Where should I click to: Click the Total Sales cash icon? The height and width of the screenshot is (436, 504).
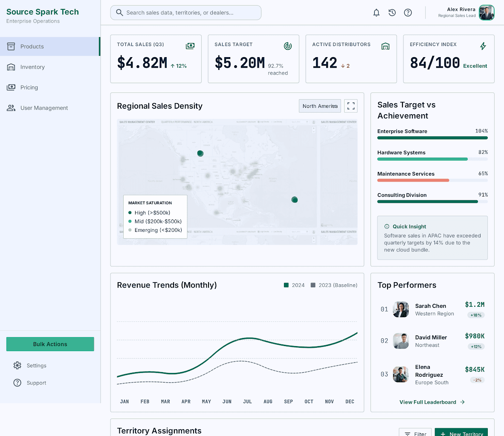(190, 46)
